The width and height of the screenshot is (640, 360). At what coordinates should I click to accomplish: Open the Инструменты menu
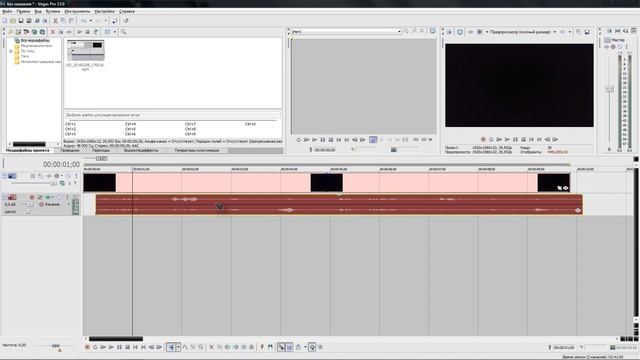tap(77, 11)
